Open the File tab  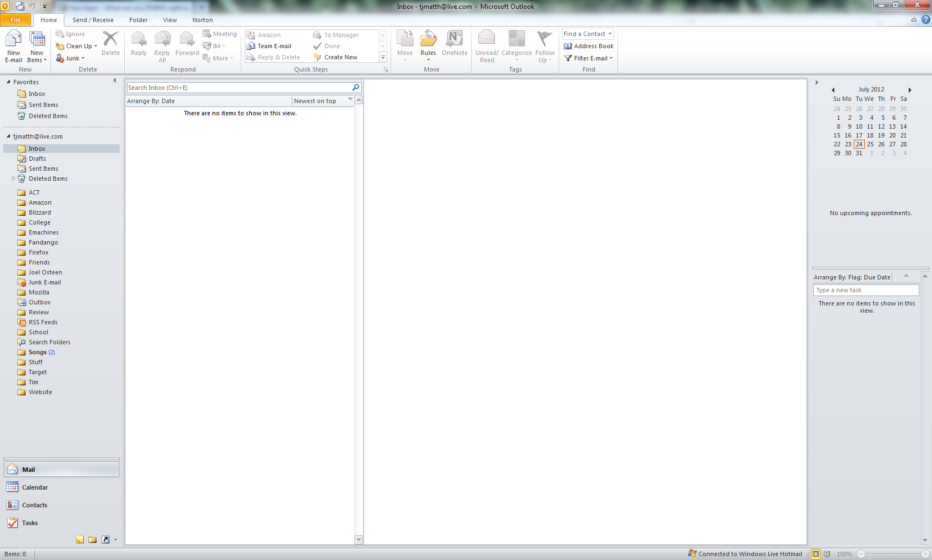(16, 20)
